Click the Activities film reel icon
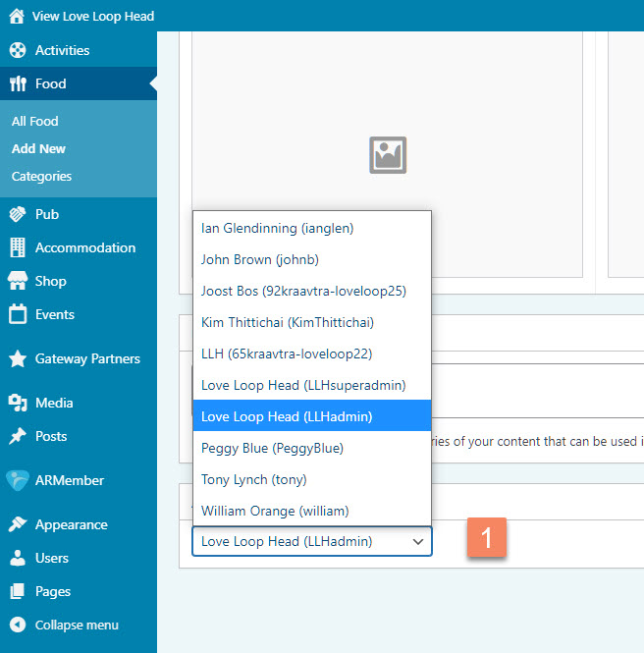This screenshot has width=644, height=653. [x=17, y=50]
